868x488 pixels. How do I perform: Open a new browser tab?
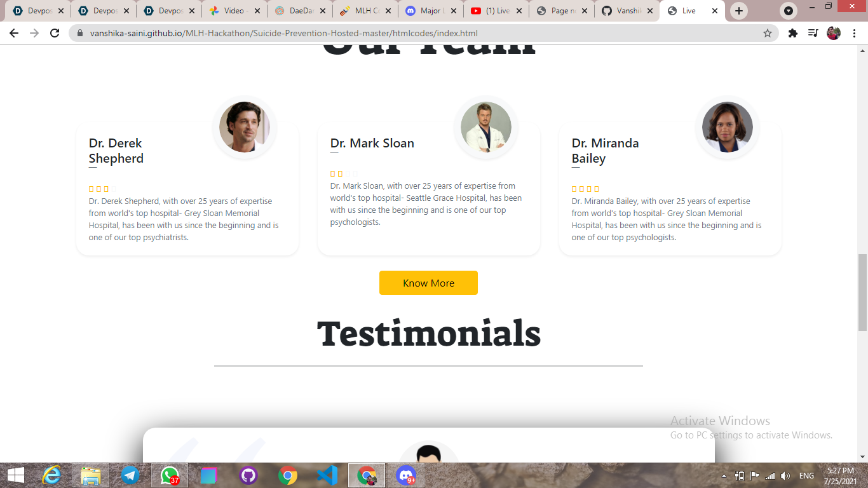coord(738,11)
